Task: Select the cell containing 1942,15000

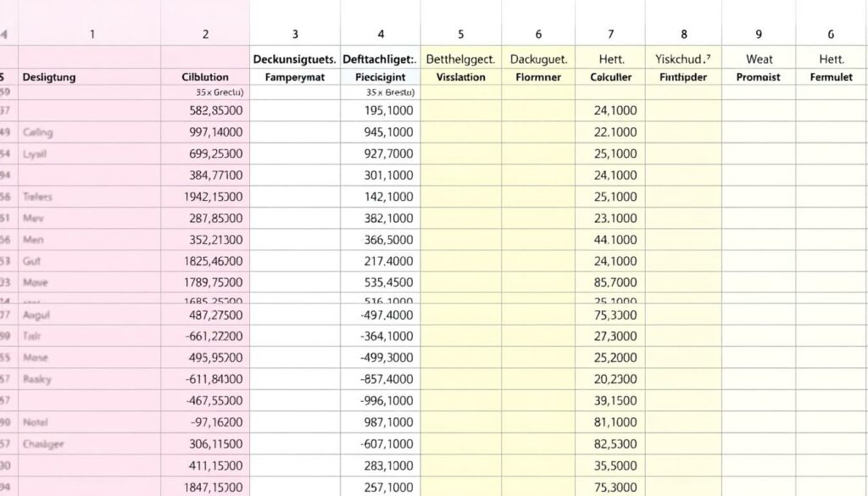Action: [205, 197]
